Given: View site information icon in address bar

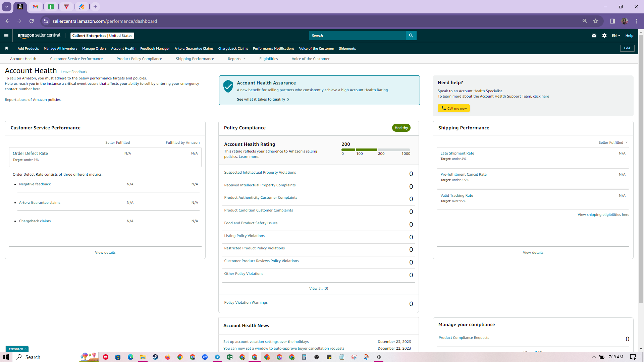Looking at the screenshot, I should 46,21.
